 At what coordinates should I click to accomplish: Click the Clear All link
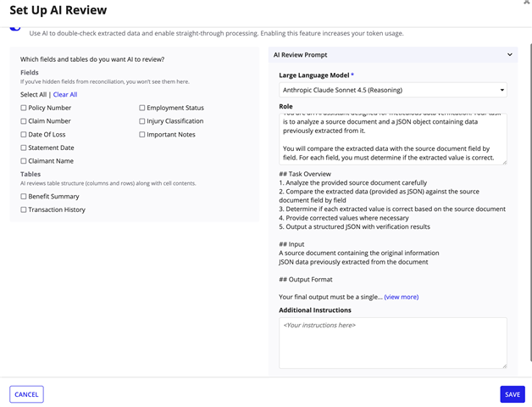coord(65,95)
